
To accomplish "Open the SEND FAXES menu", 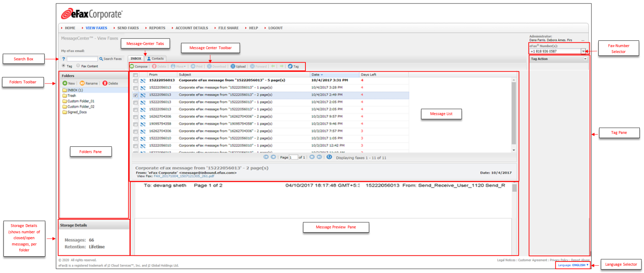I will (128, 28).
